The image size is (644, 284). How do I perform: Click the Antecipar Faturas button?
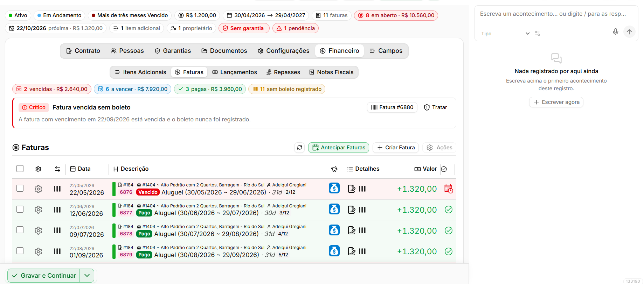click(339, 148)
